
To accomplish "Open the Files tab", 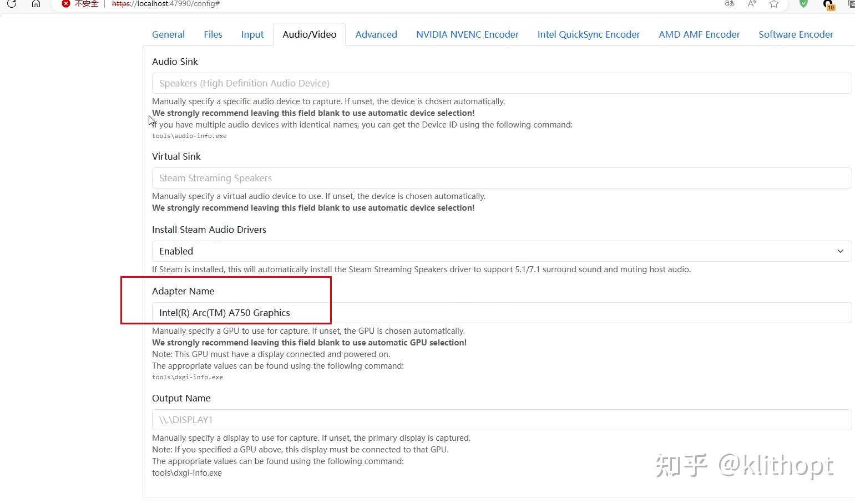I will pyautogui.click(x=213, y=34).
